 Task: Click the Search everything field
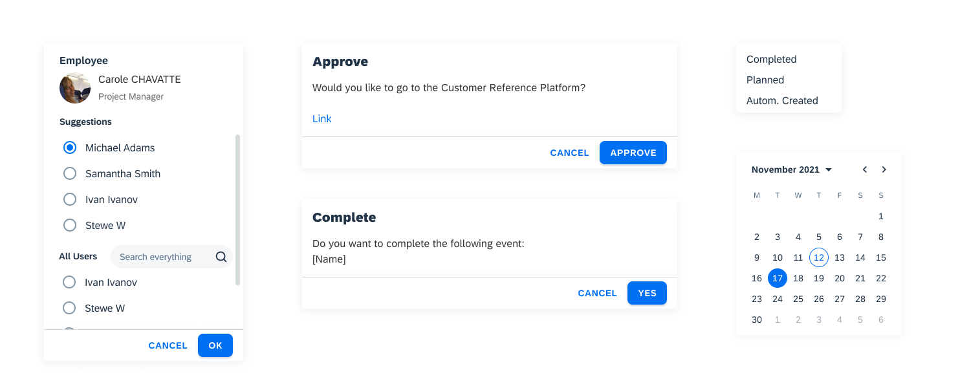[x=165, y=257]
